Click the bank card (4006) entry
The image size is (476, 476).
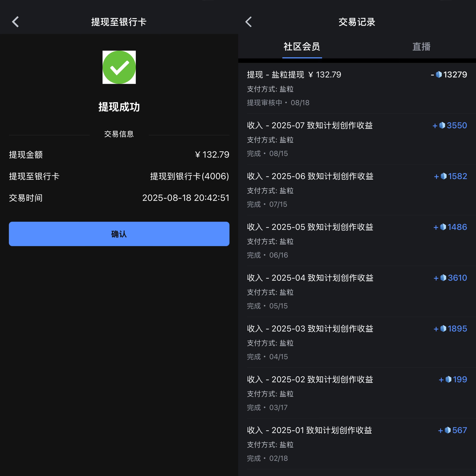189,176
